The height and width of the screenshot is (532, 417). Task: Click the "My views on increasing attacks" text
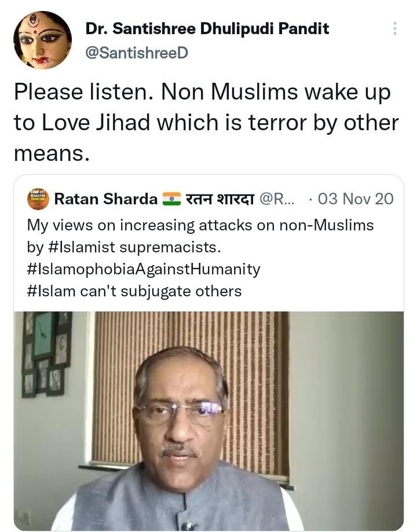139,225
